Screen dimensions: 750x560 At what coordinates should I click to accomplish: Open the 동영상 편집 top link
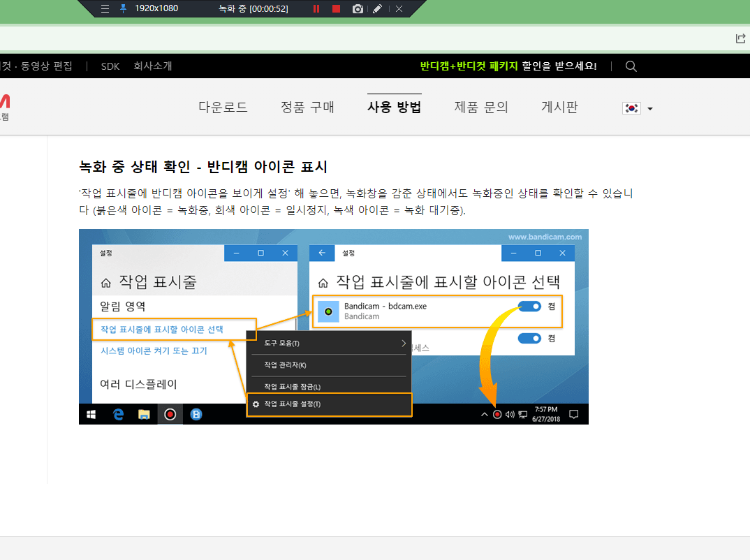(x=46, y=66)
